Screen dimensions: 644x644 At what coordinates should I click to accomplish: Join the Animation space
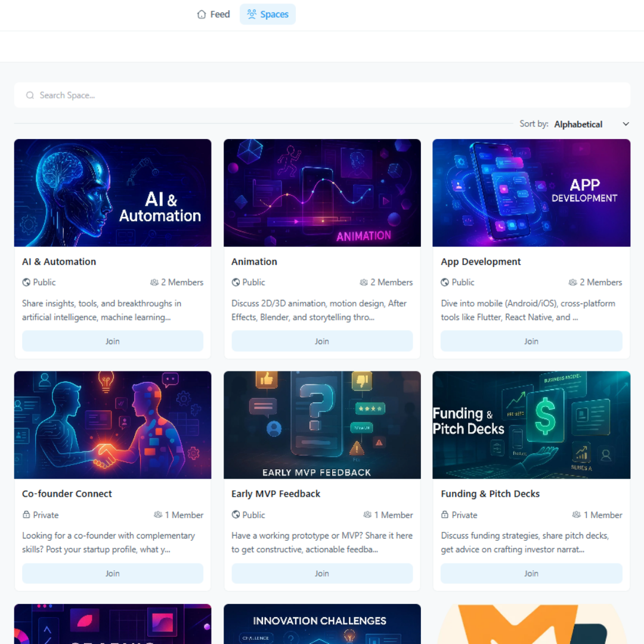(322, 342)
